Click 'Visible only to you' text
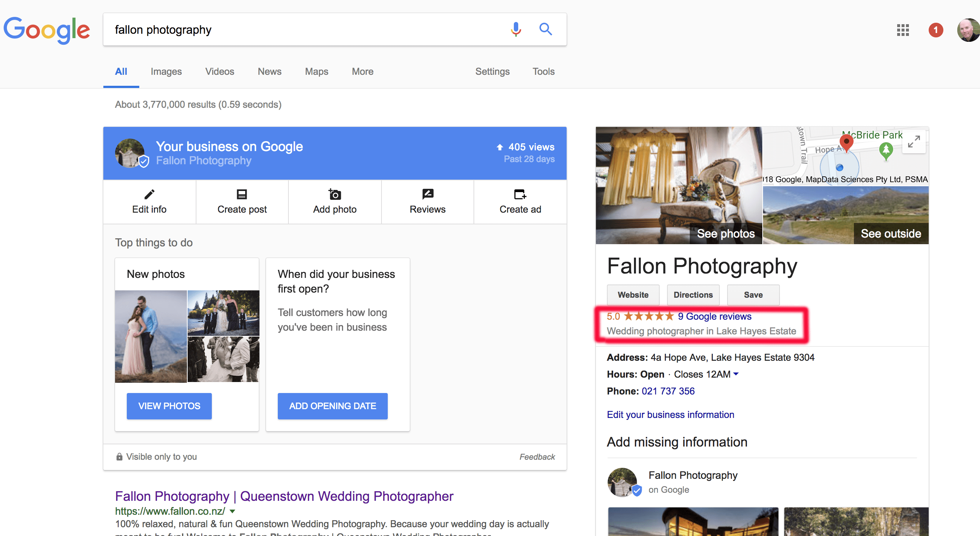 click(161, 456)
